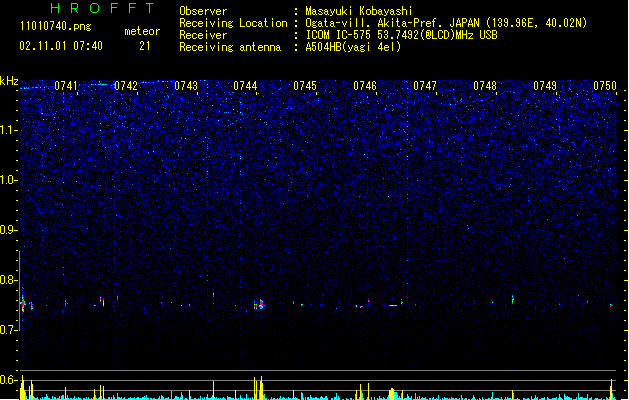629x400 pixels.
Task: Click the HROFFT title text
Action: click(102, 8)
